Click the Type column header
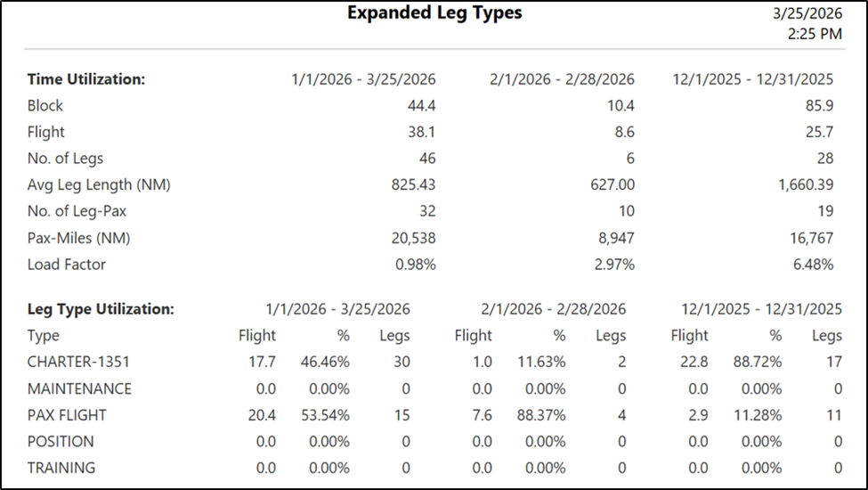 (x=44, y=336)
